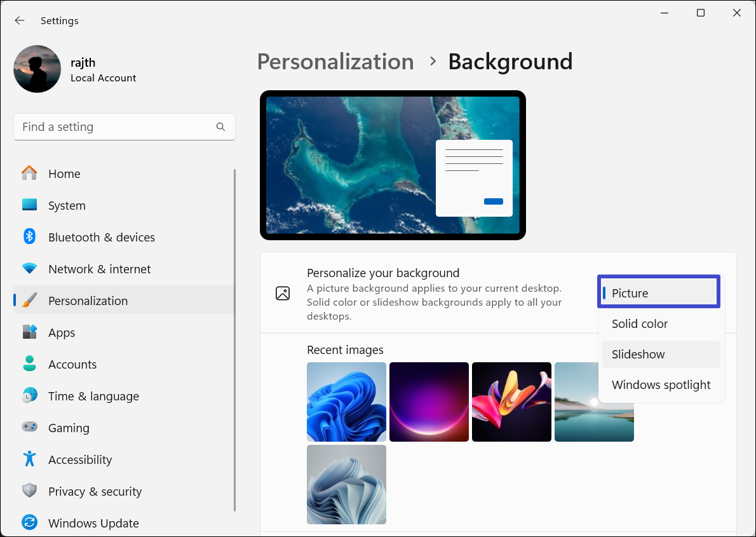This screenshot has height=537, width=756.
Task: Open Network & internet Wi-Fi icon
Action: pyautogui.click(x=29, y=269)
